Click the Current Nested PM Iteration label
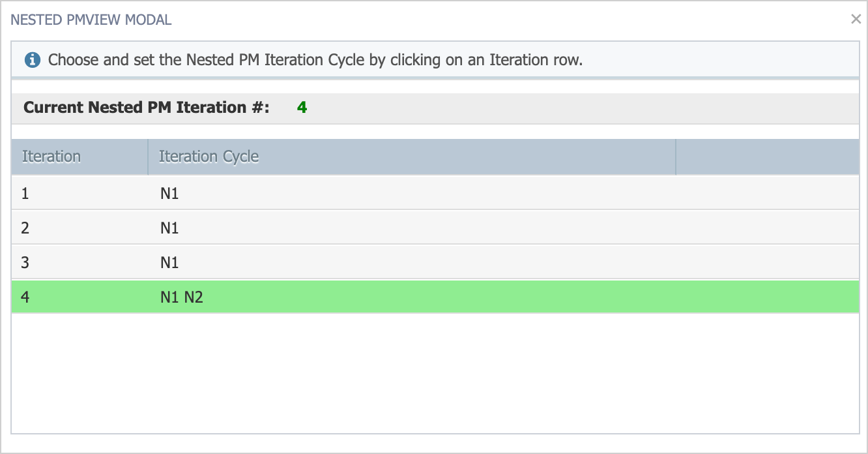This screenshot has width=868, height=454. tap(147, 108)
